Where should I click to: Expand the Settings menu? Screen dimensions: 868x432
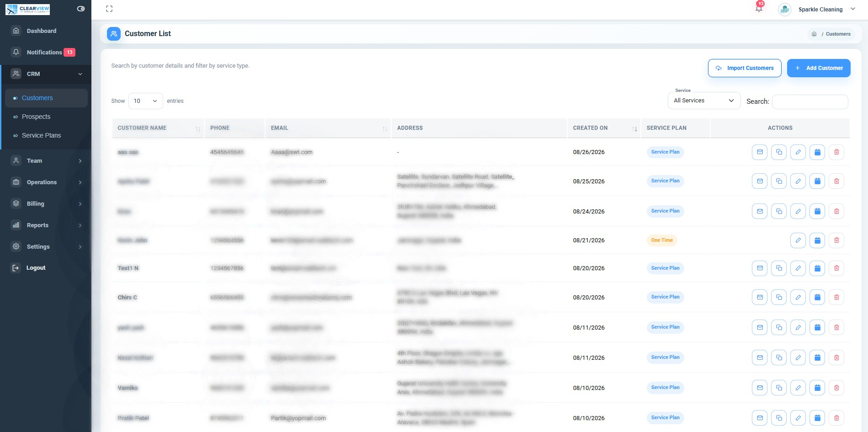[x=46, y=246]
